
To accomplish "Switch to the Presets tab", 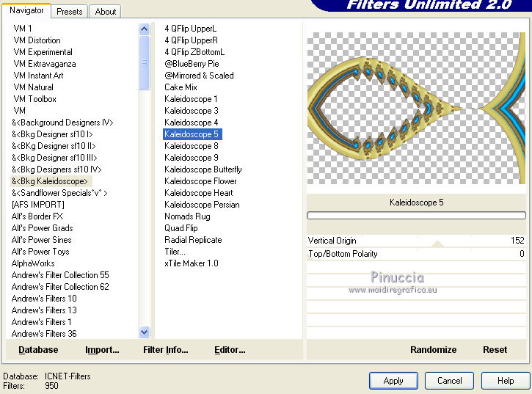I will pyautogui.click(x=70, y=12).
